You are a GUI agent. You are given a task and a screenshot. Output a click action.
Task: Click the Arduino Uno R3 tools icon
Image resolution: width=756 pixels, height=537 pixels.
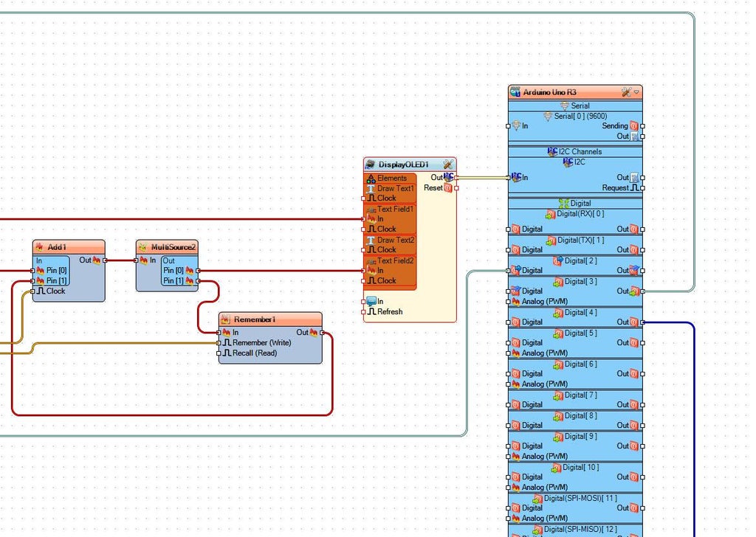pos(626,91)
